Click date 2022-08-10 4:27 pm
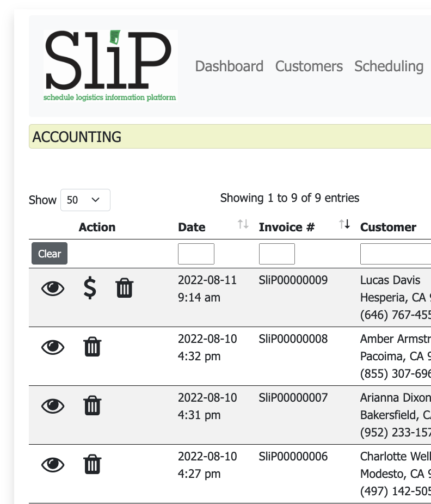Screen dimensions: 431x504 click(207, 465)
